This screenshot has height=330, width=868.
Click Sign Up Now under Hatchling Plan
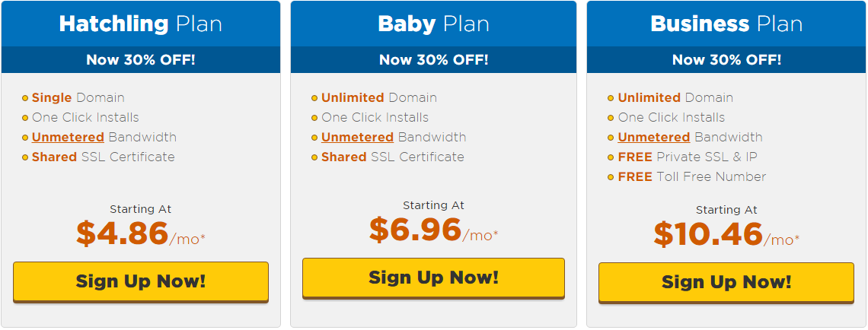pyautogui.click(x=141, y=281)
